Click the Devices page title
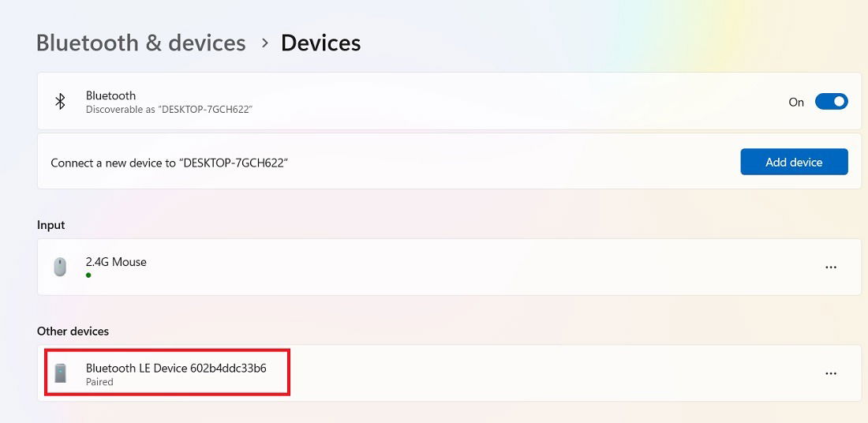Screen dimensions: 868x423 tap(320, 43)
